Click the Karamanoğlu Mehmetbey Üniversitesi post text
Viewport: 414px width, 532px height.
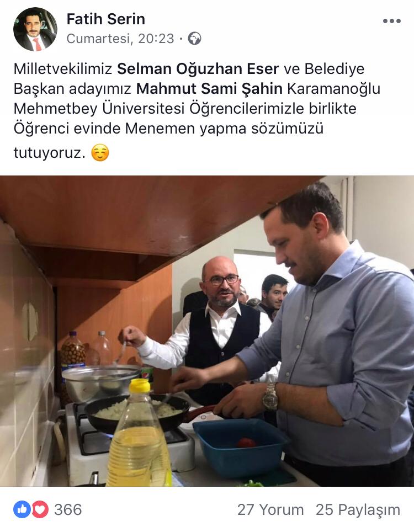click(x=197, y=99)
